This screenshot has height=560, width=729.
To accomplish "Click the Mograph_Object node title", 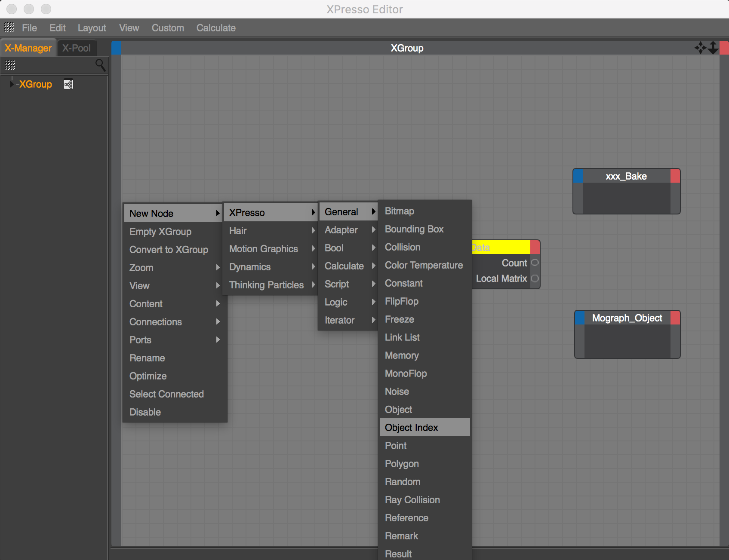I will [x=627, y=318].
